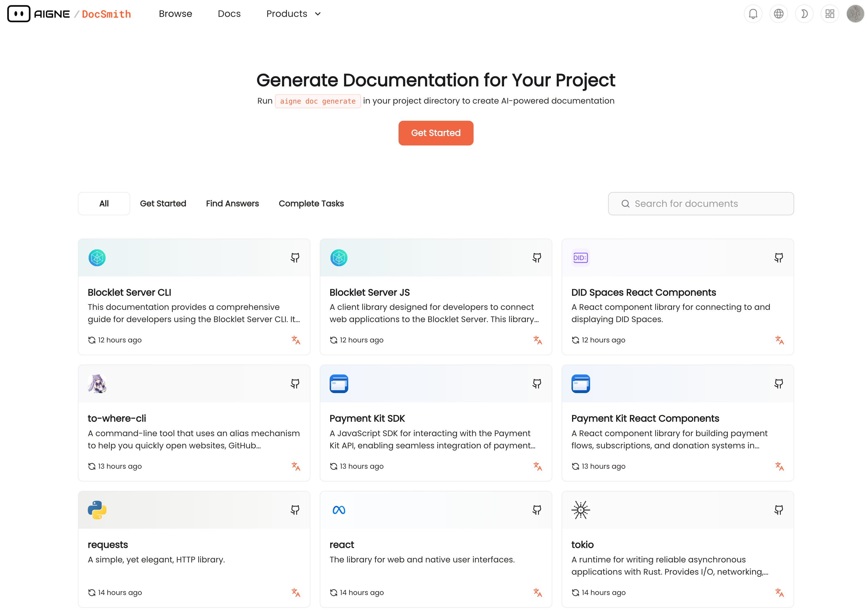Go to Docs in top navigation

[229, 14]
